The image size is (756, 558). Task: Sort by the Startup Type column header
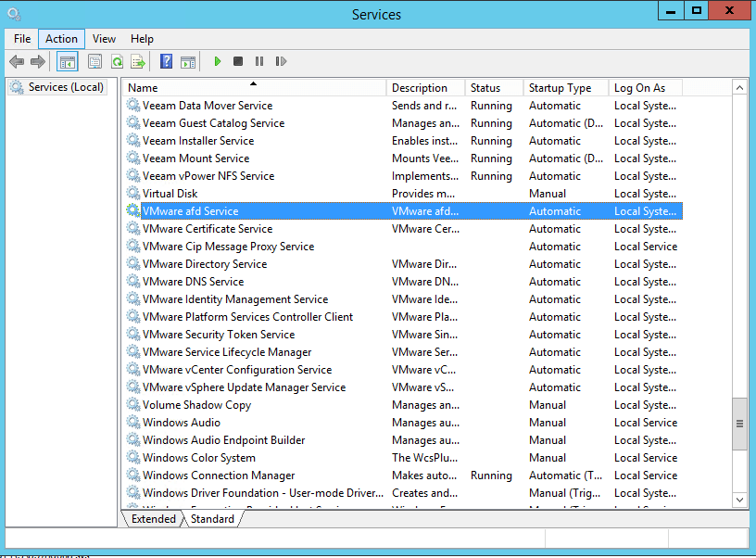[566, 88]
